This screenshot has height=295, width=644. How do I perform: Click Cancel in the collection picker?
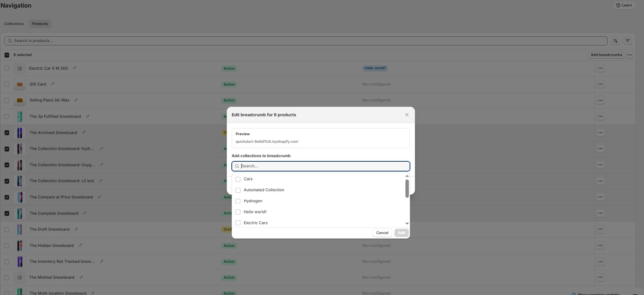click(x=382, y=233)
